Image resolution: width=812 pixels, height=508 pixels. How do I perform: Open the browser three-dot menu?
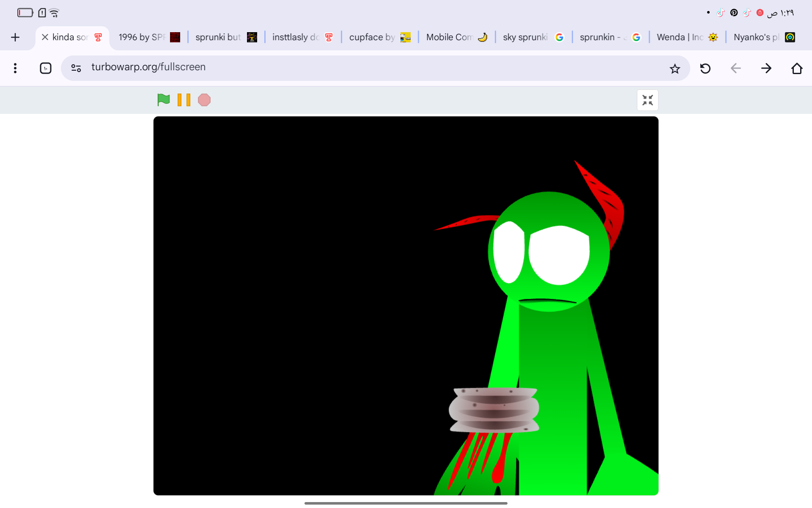pos(15,68)
